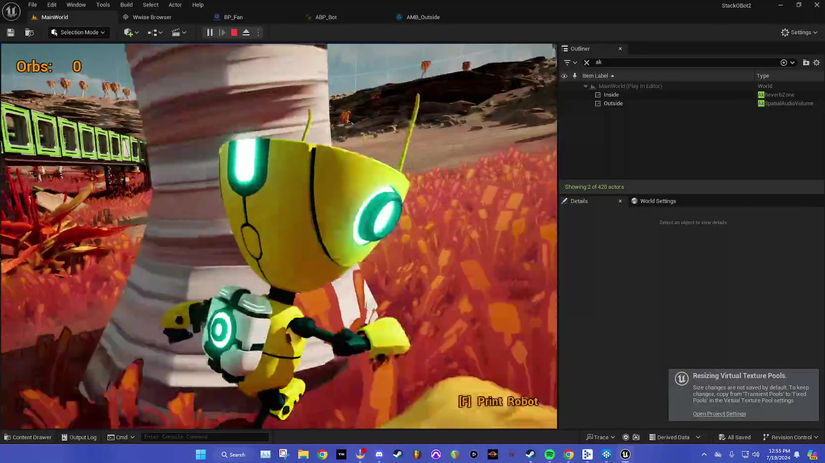Open the Windows Start menu
Viewport: 825px width, 463px height.
click(200, 454)
